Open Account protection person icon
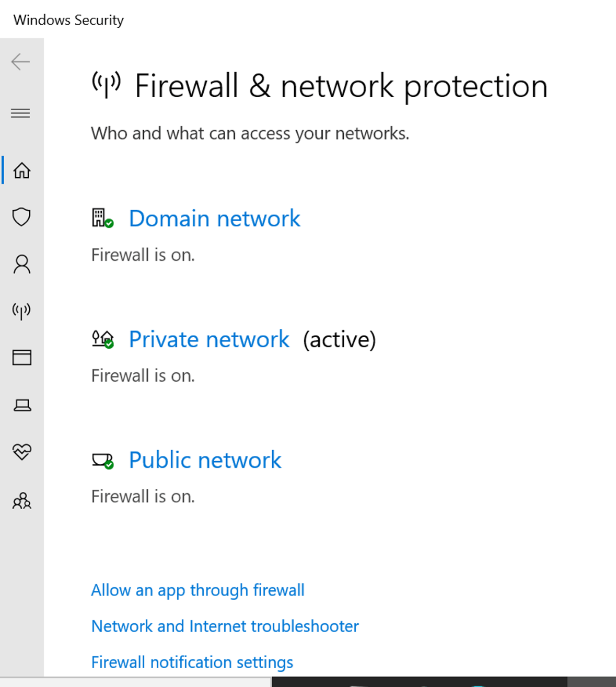This screenshot has height=687, width=616. click(22, 264)
